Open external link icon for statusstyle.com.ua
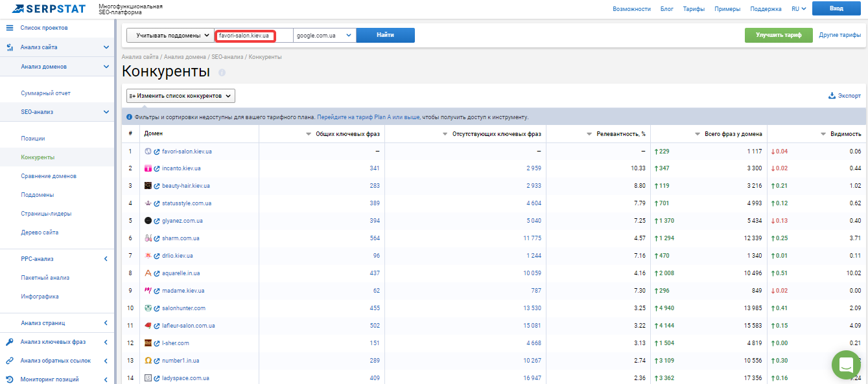 tap(157, 203)
